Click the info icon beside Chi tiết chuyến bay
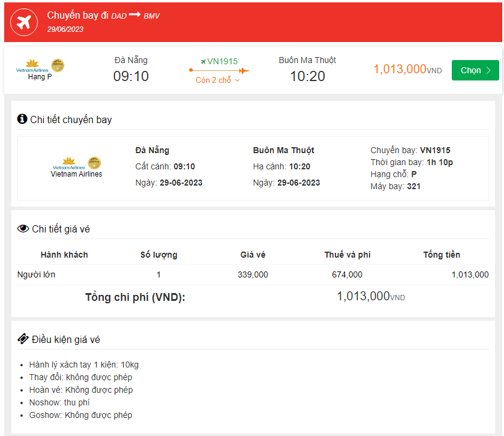 point(22,119)
